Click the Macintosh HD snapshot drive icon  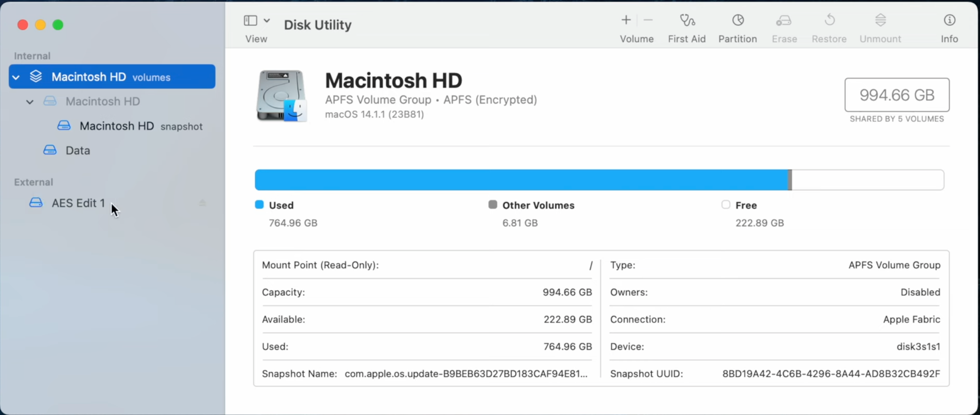64,125
